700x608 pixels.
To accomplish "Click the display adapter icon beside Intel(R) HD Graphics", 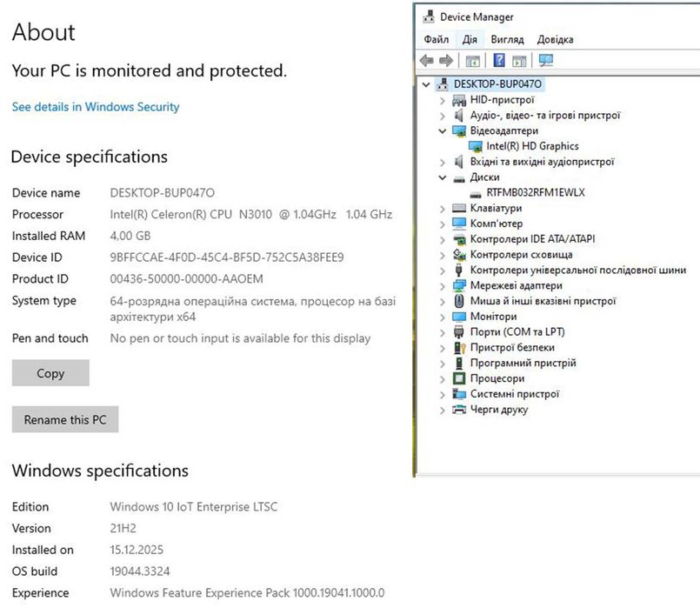I will pos(476,146).
